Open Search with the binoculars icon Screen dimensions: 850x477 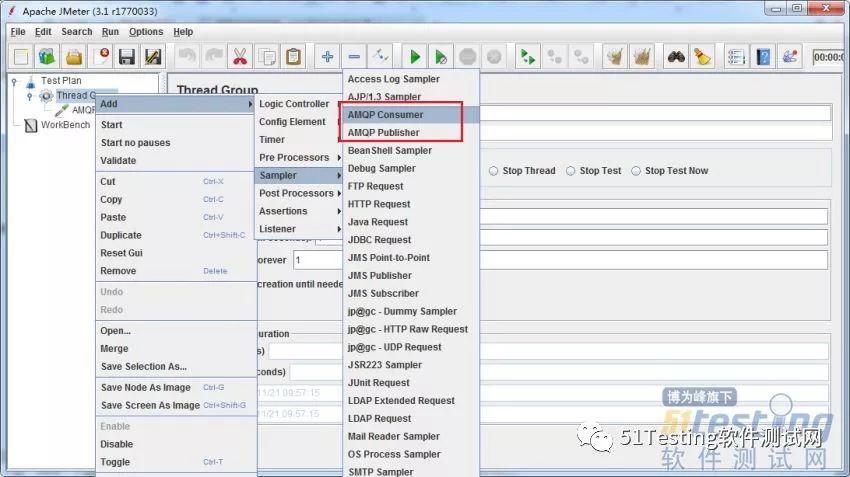(x=676, y=56)
